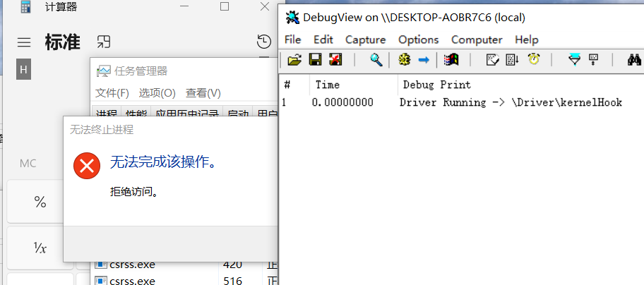Viewport: 644px width, 285px height.
Task: Open the Calculator history clock icon
Action: (263, 42)
